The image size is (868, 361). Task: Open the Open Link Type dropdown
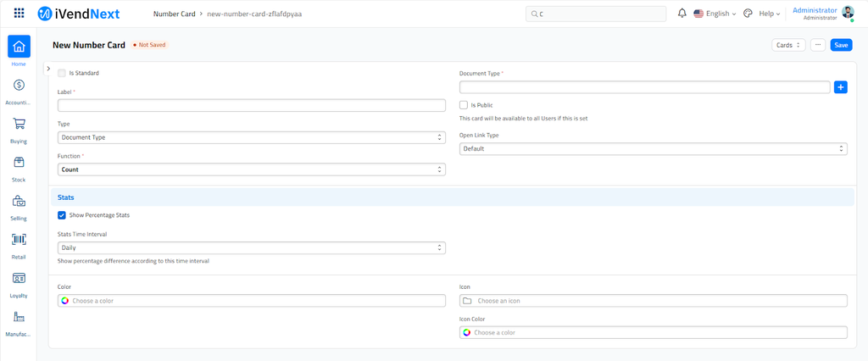pos(653,149)
